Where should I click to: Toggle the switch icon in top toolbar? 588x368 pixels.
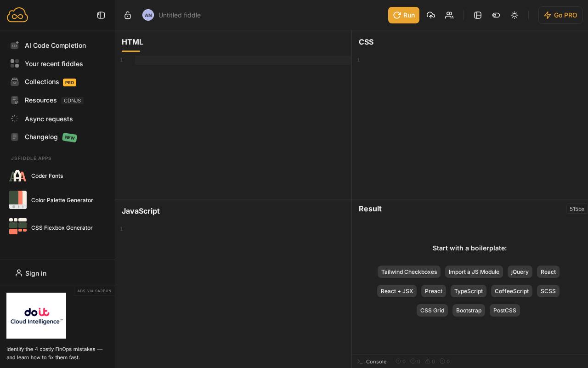(x=496, y=15)
